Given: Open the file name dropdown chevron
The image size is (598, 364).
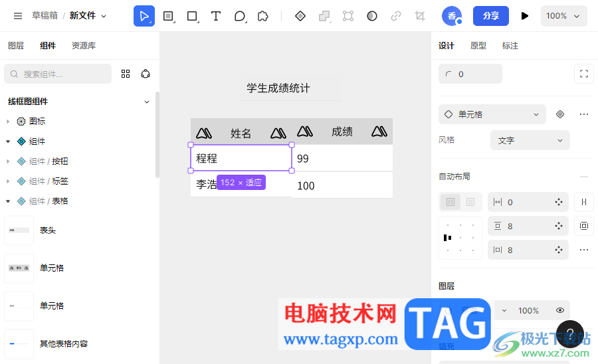Looking at the screenshot, I should [x=104, y=16].
